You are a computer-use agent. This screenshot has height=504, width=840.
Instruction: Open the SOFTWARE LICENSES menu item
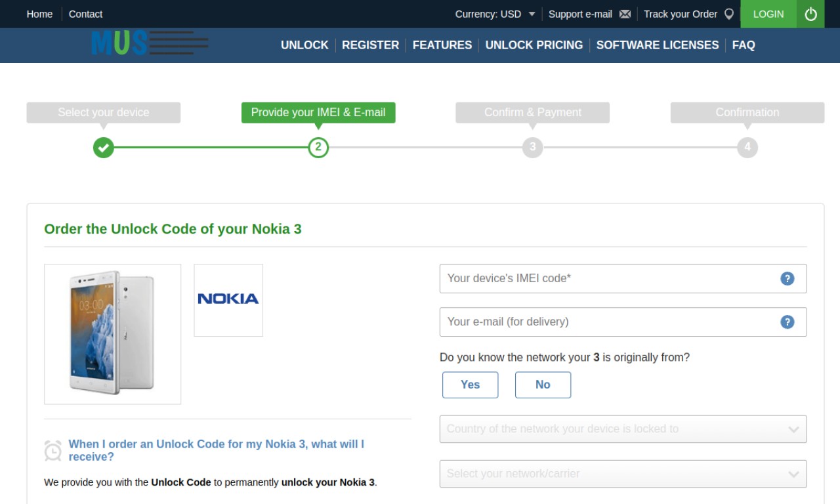(x=658, y=45)
